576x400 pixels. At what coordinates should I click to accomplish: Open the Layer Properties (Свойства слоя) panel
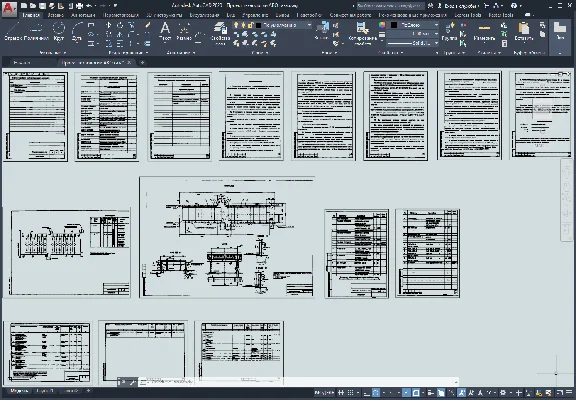click(x=220, y=32)
